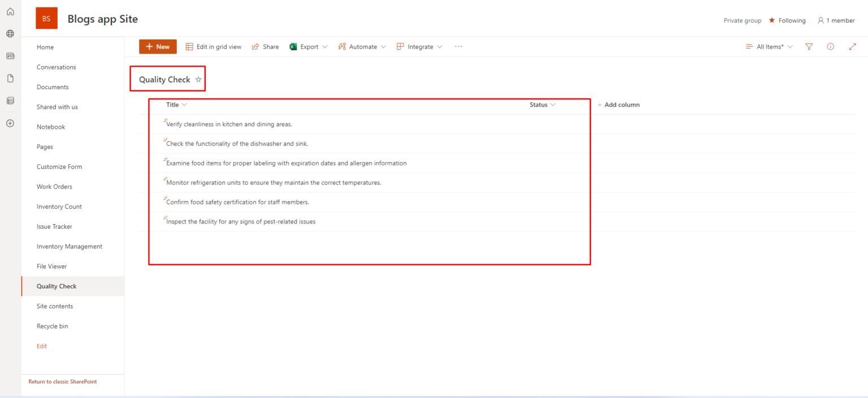Open the filter pane icon
868x398 pixels.
809,46
